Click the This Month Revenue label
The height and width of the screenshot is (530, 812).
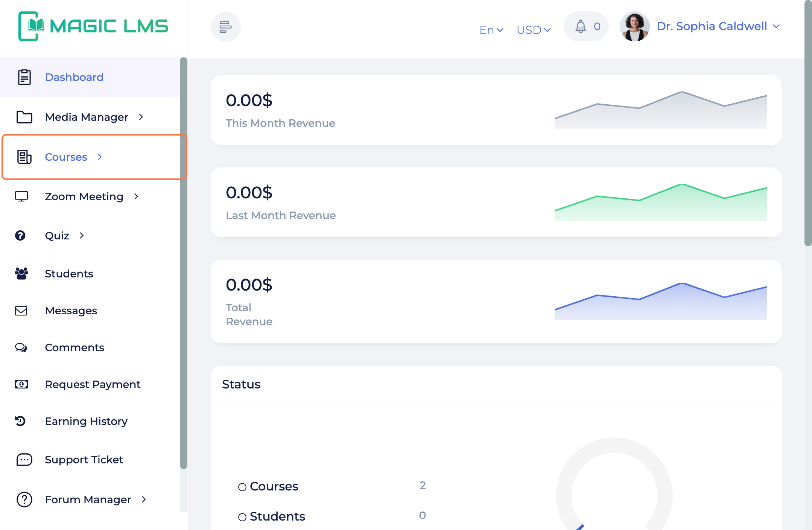(280, 123)
